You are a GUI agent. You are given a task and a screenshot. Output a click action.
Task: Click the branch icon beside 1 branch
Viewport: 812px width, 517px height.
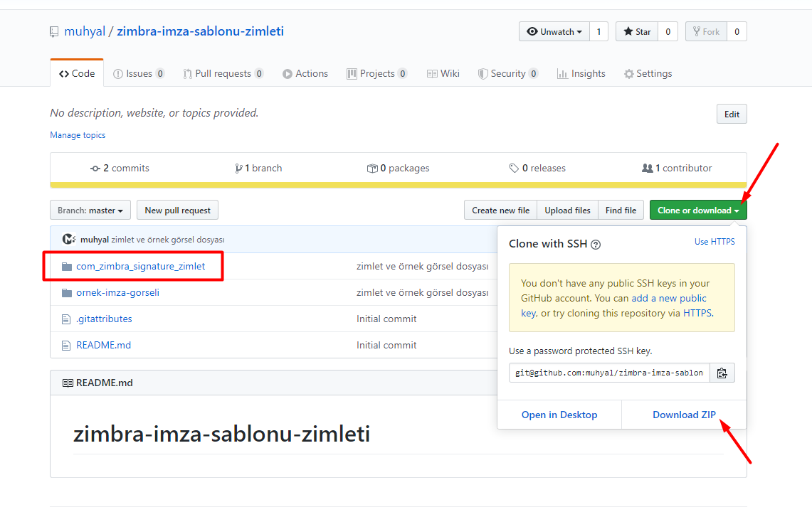coord(238,169)
